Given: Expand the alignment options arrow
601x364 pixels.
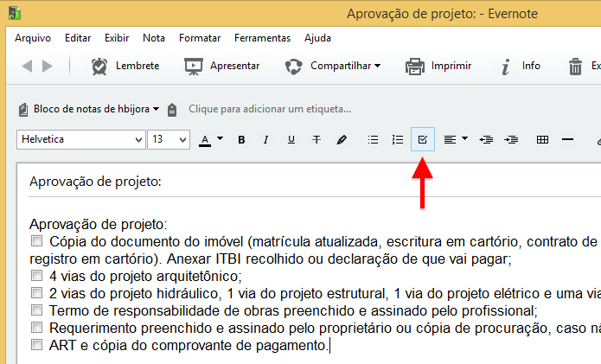Looking at the screenshot, I should [465, 138].
